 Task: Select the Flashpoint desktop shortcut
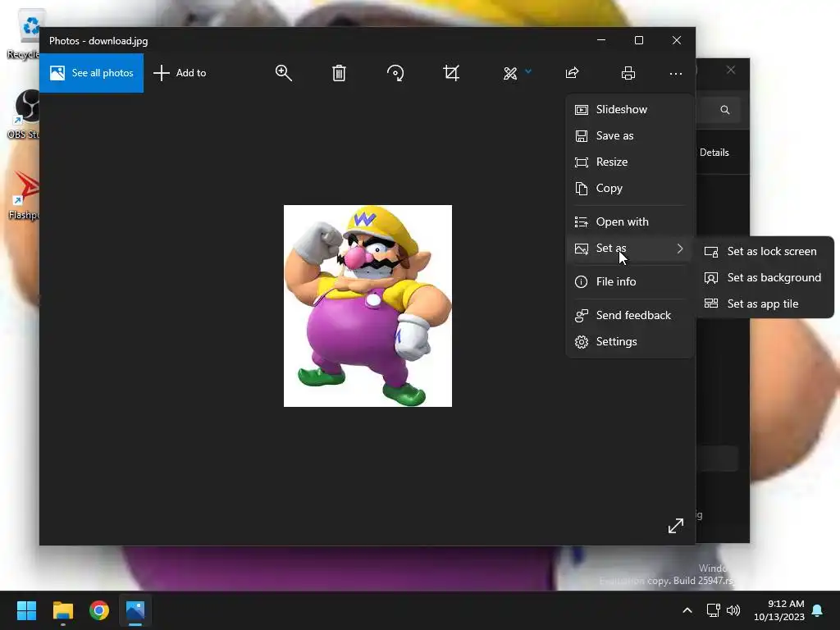(x=23, y=195)
